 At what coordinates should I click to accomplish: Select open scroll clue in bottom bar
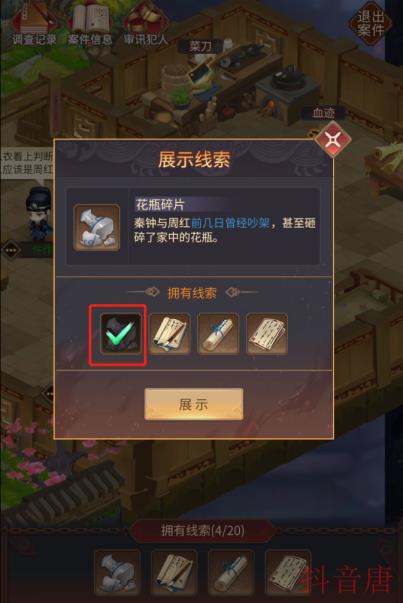click(174, 573)
